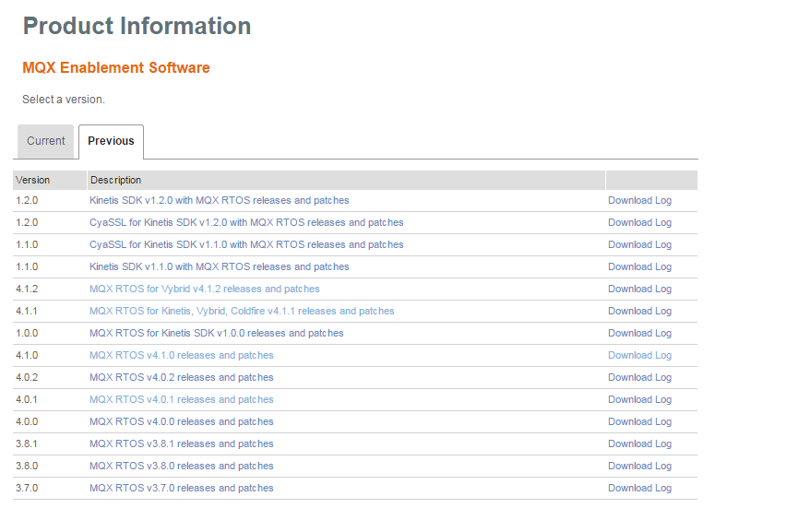Screen dimensions: 787x532
Task: Open MQX RTOS v4.0.1 releases and patches
Action: point(181,399)
